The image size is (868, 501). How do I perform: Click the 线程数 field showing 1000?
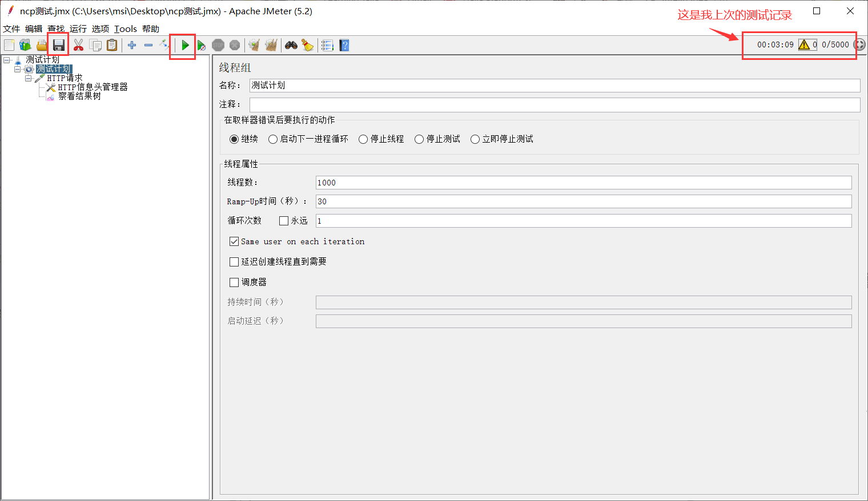584,183
